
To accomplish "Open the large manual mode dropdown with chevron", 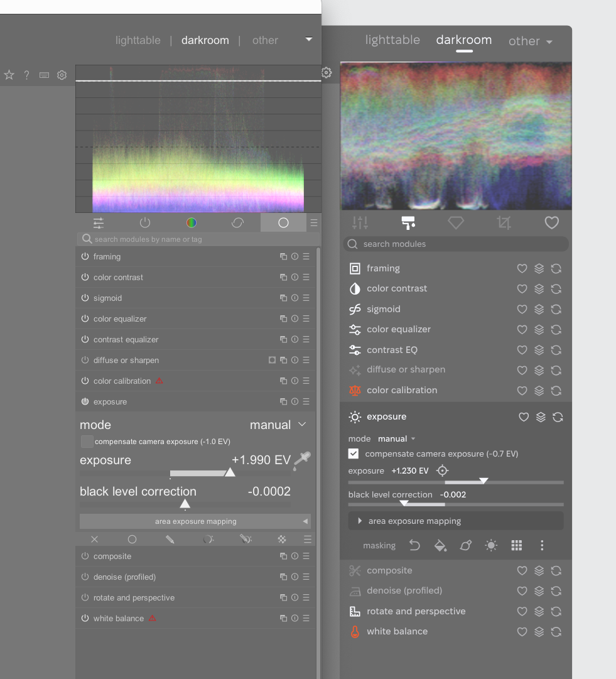I will [x=278, y=425].
